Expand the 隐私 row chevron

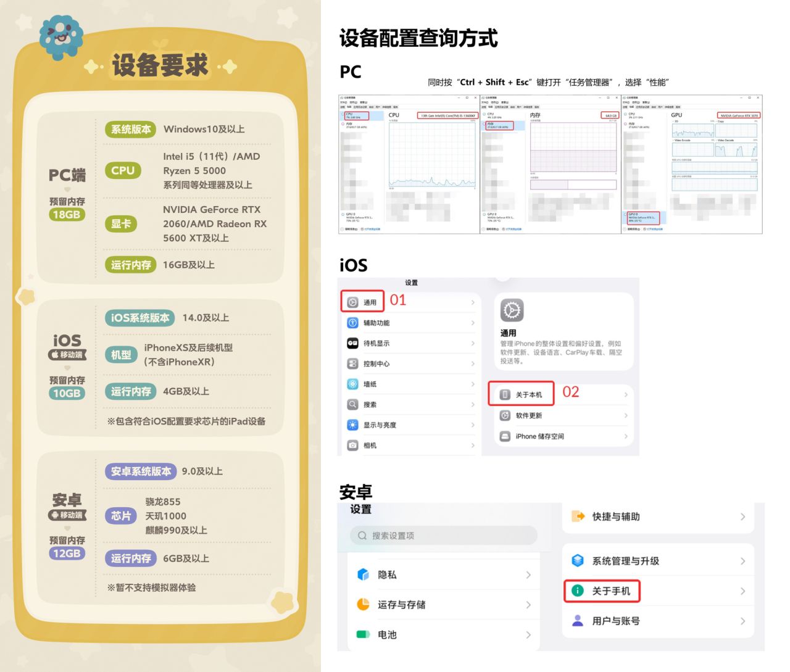pyautogui.click(x=528, y=575)
